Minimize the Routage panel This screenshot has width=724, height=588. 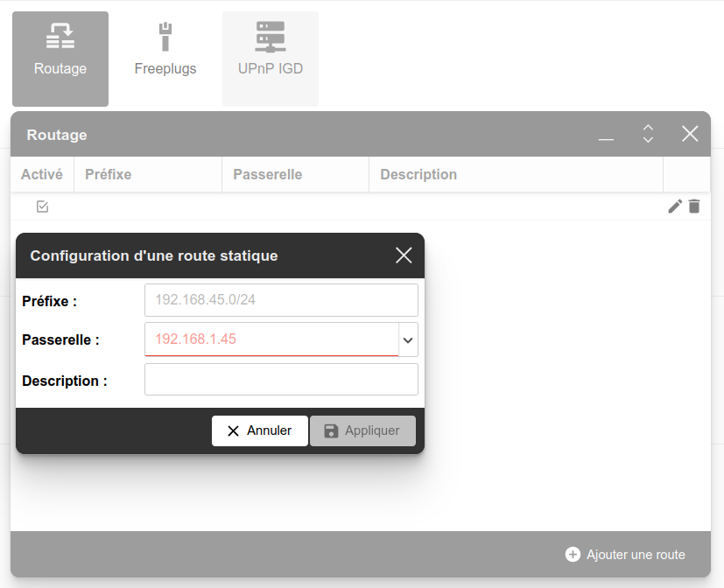tap(606, 134)
